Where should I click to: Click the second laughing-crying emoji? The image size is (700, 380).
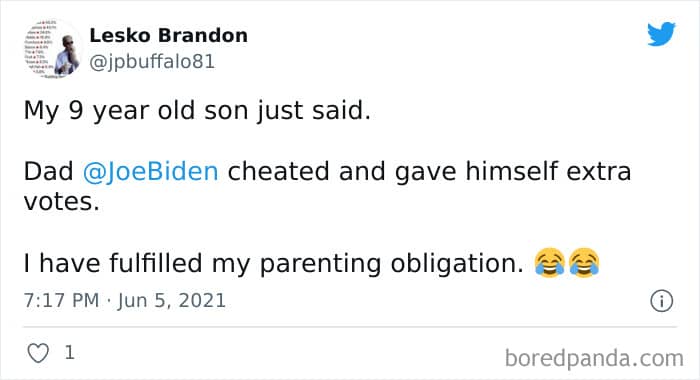[583, 263]
